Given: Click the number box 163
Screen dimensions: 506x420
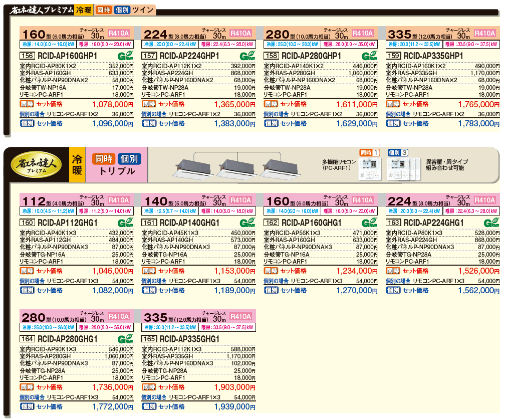Looking at the screenshot, I should pyautogui.click(x=393, y=223).
